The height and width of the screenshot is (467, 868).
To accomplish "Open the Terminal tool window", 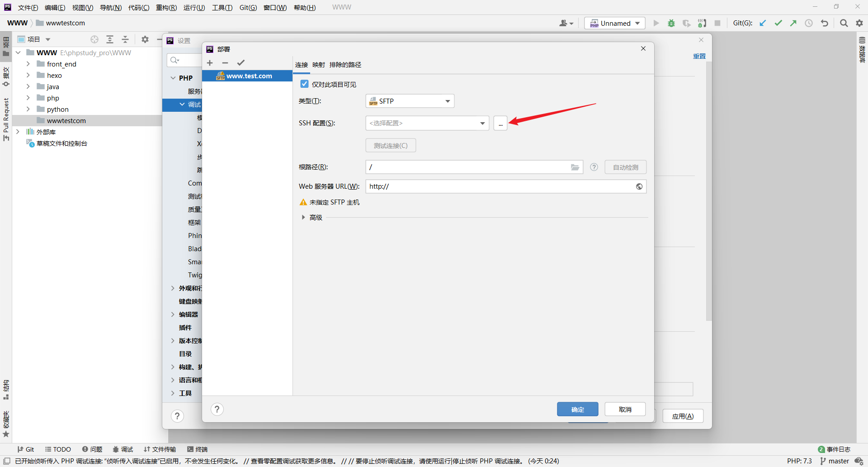I will tap(197, 449).
